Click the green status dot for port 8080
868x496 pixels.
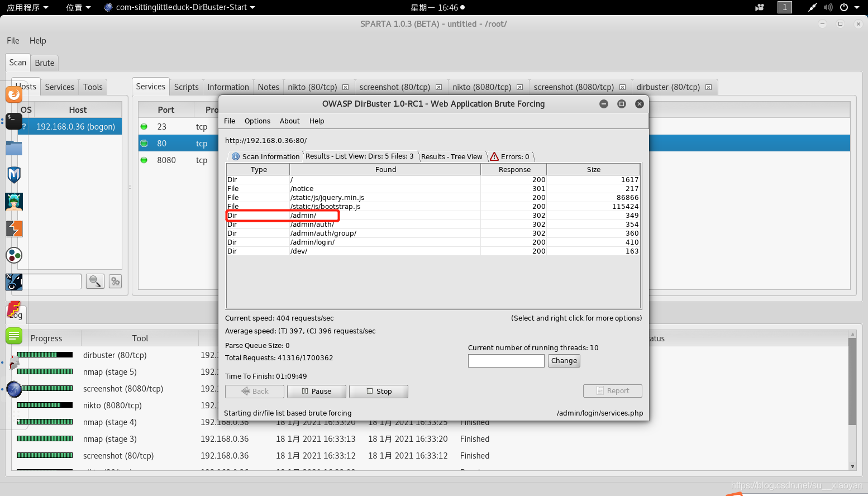click(144, 160)
